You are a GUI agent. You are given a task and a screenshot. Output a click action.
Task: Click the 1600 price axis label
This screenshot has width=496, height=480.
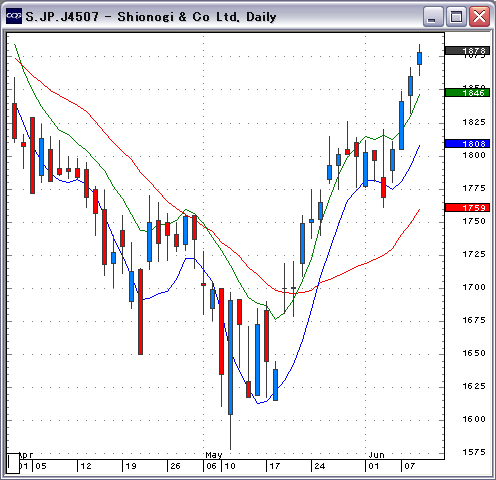474,419
